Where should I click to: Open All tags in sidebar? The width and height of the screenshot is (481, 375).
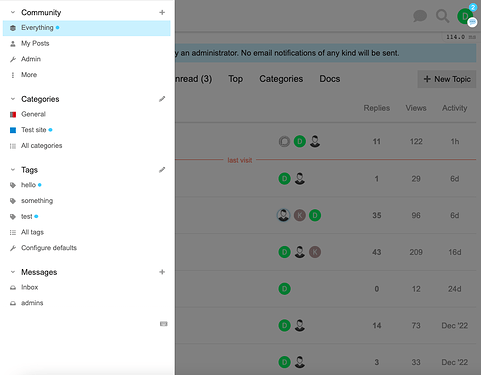click(32, 232)
